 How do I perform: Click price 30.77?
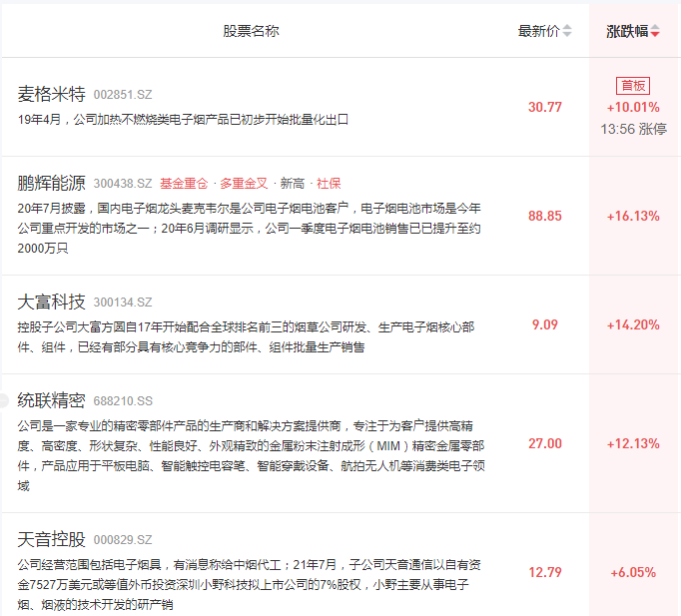click(x=544, y=107)
